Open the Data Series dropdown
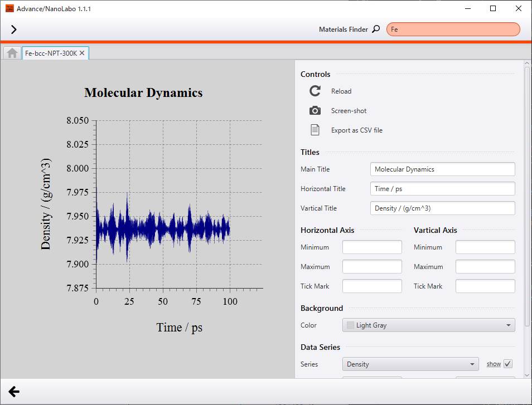 click(x=410, y=364)
